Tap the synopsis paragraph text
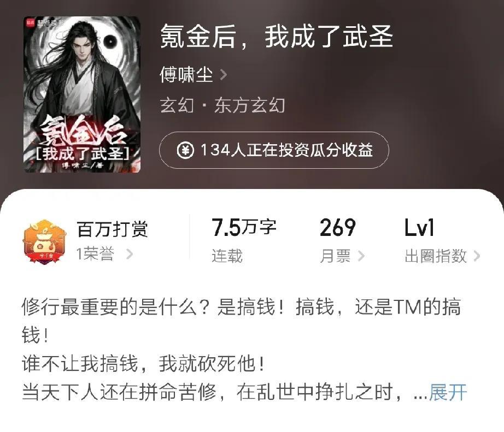 [244, 350]
